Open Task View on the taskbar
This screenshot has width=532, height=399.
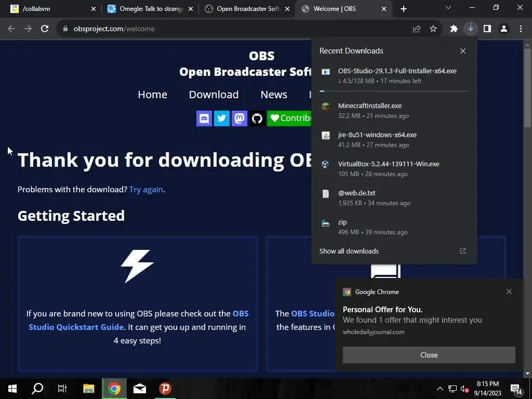(x=62, y=389)
